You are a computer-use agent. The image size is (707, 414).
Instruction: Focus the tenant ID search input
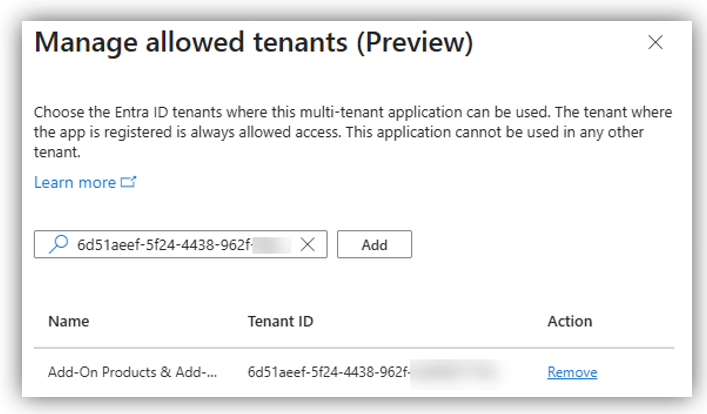pyautogui.click(x=160, y=244)
